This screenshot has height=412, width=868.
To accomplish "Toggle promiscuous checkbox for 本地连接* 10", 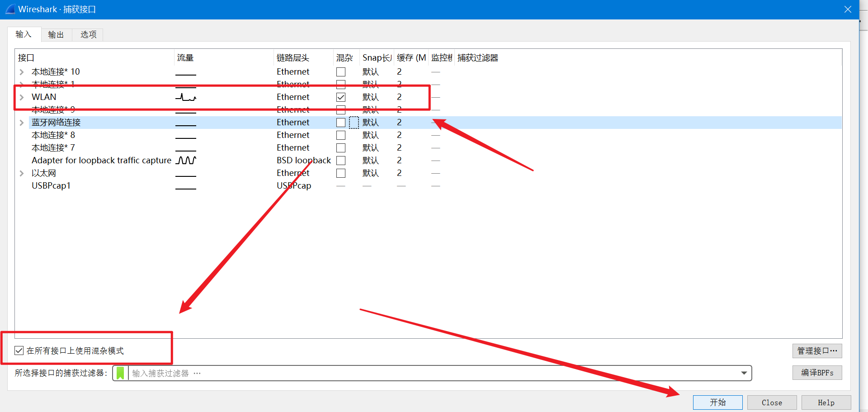I will (x=341, y=72).
